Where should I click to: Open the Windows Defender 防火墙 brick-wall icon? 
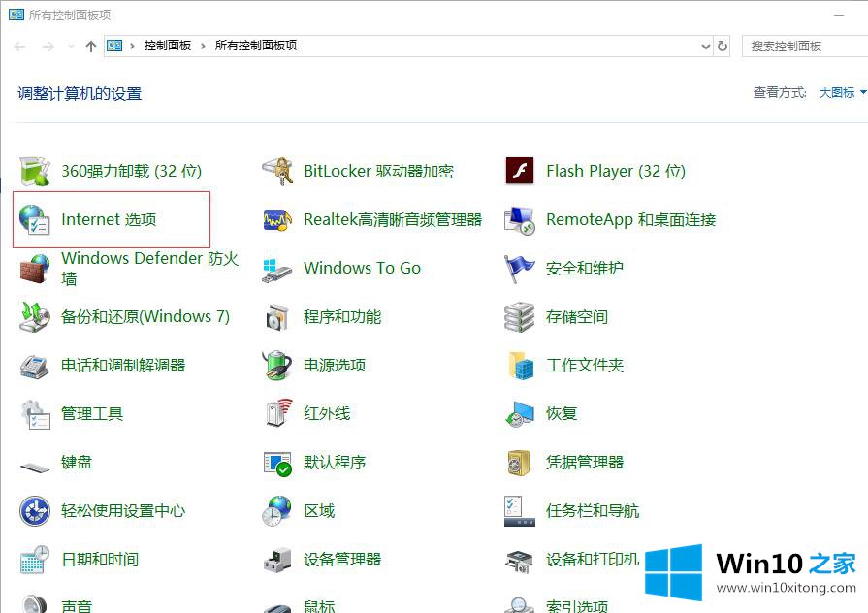tap(34, 268)
